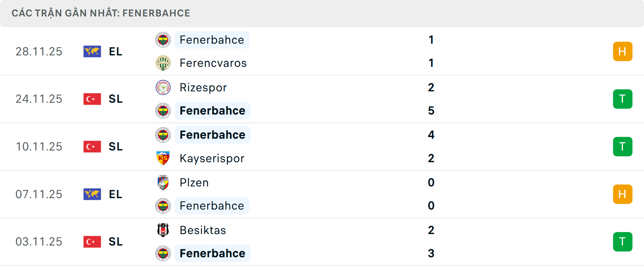Click the EL league label on 07.11.25
Screen dimensions: 644x266
(115, 194)
